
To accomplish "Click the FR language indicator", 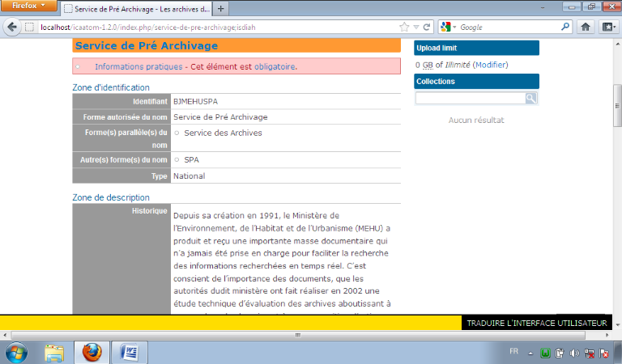I will coord(513,351).
